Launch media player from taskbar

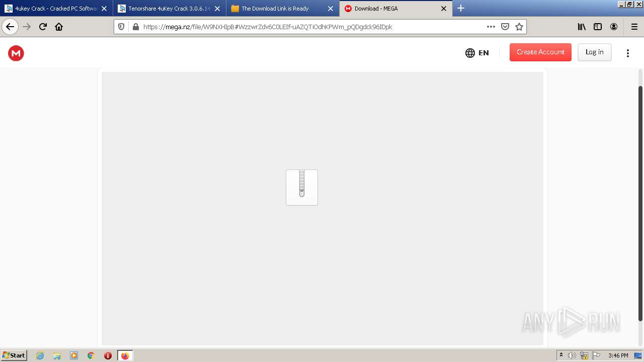coord(74,355)
